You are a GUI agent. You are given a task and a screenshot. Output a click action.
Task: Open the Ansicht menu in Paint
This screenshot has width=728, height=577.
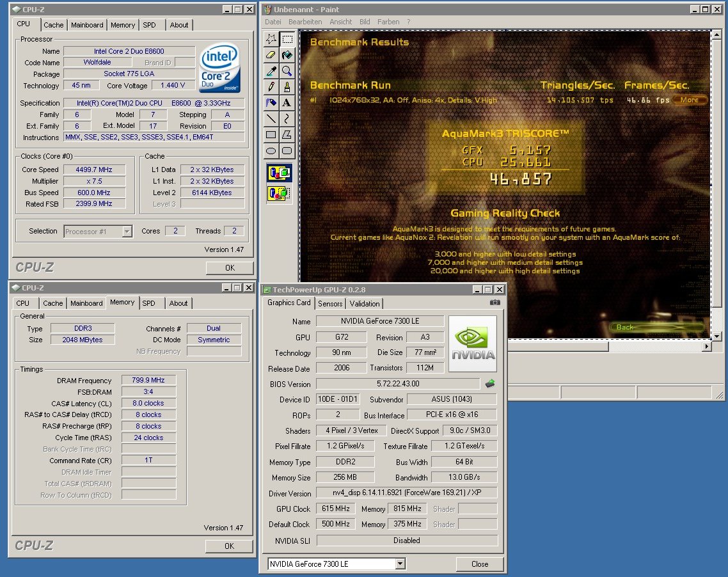pyautogui.click(x=341, y=22)
